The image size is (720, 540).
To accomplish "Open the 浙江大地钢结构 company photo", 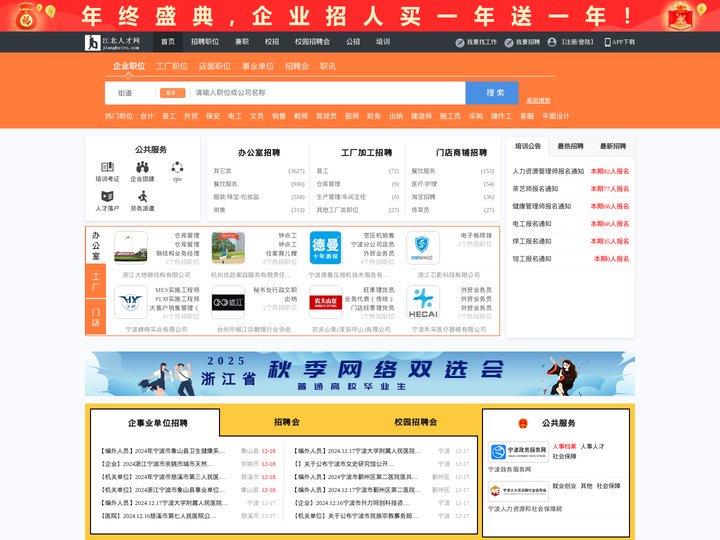I will [130, 248].
